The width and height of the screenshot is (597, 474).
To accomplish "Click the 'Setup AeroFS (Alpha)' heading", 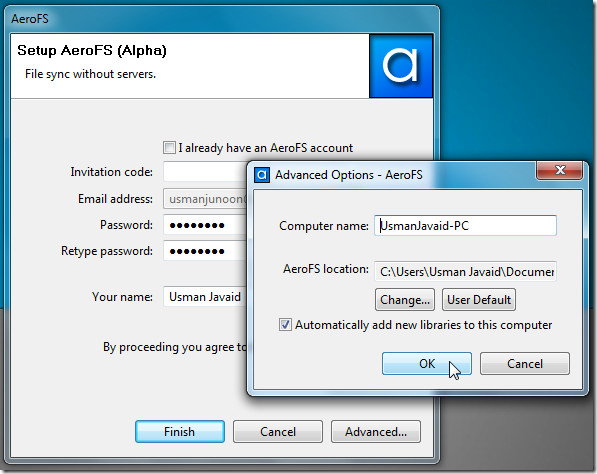I will coord(92,50).
